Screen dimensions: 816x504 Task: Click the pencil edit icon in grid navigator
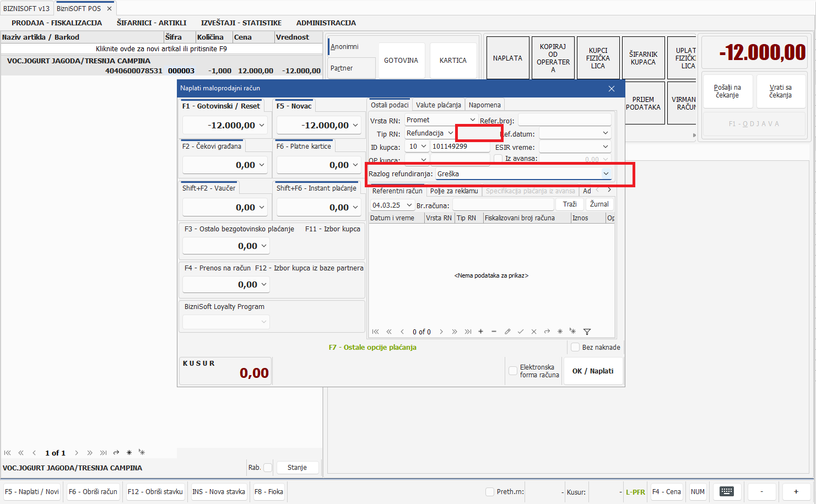507,332
